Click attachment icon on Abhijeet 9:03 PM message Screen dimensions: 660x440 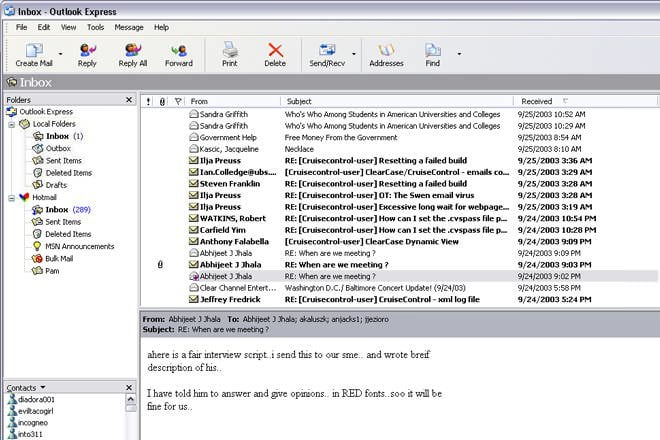pos(160,265)
